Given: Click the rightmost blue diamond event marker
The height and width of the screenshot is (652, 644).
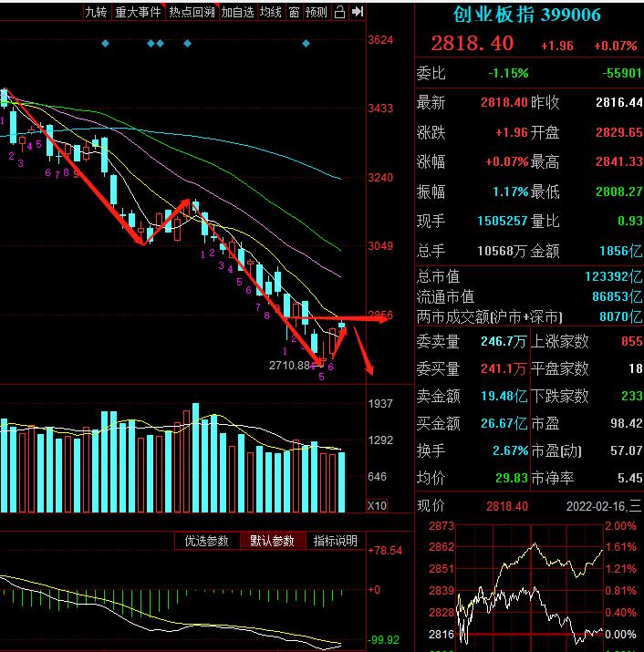Looking at the screenshot, I should tap(306, 44).
